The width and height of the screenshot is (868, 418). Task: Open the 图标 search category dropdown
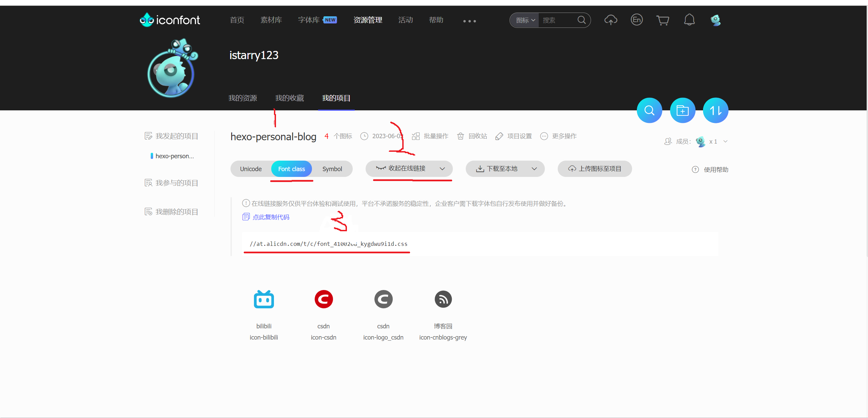(524, 20)
